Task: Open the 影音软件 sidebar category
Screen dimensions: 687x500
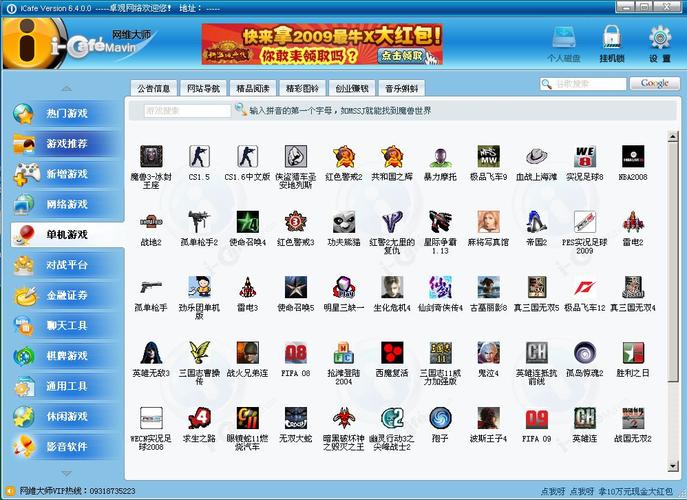Action: [x=67, y=447]
